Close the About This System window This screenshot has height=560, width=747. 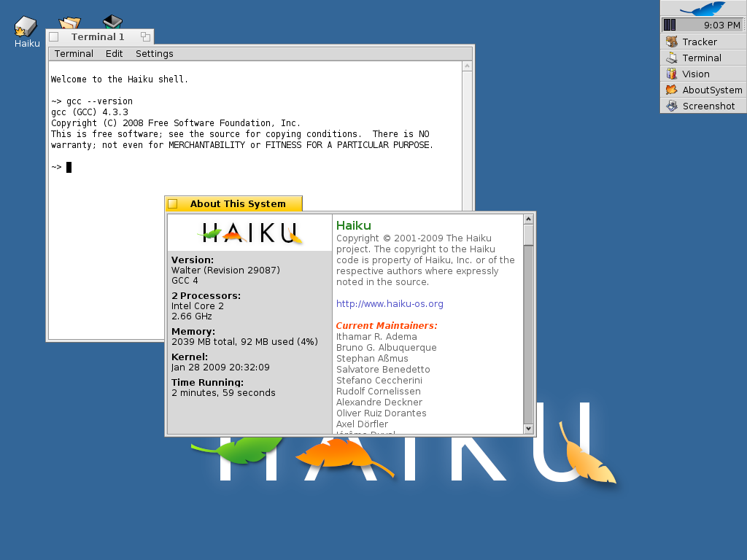[173, 204]
